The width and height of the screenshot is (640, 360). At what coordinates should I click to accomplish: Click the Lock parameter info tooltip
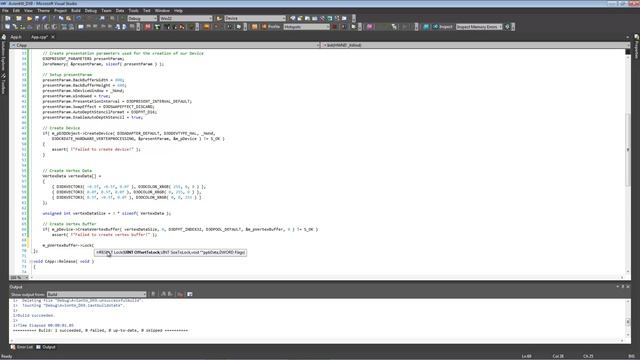[171, 253]
